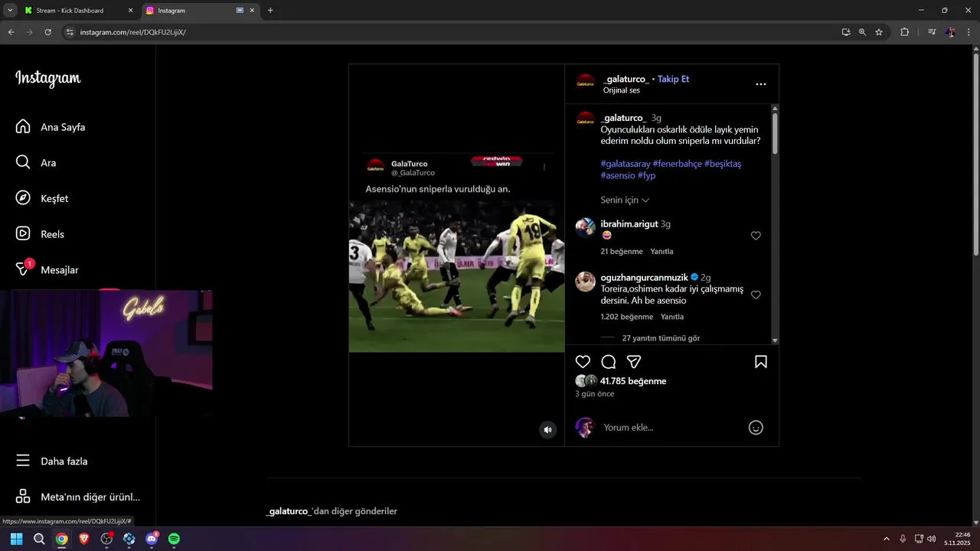Open Chrome three-dot menu
Screen dimensions: 980x551
(969, 32)
